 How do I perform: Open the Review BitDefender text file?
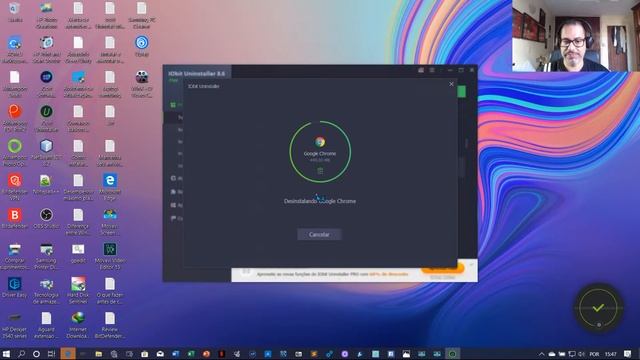pos(110,325)
